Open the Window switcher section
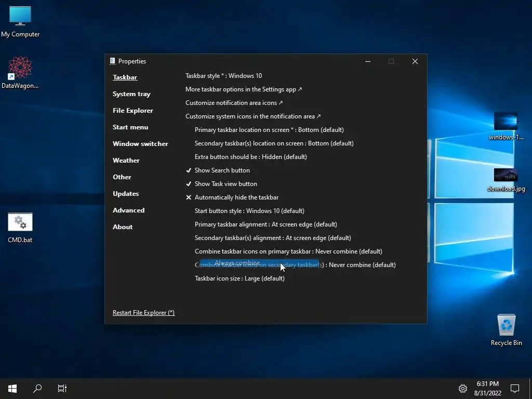This screenshot has height=399, width=532. pyautogui.click(x=140, y=144)
